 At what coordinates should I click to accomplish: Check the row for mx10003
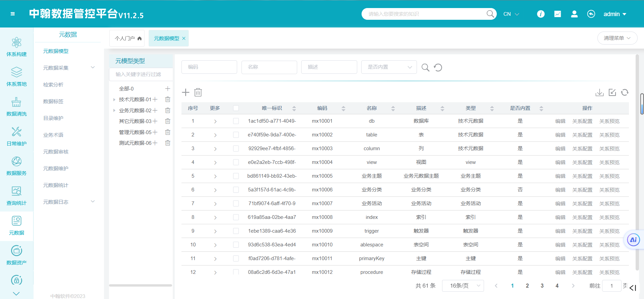coord(236,148)
